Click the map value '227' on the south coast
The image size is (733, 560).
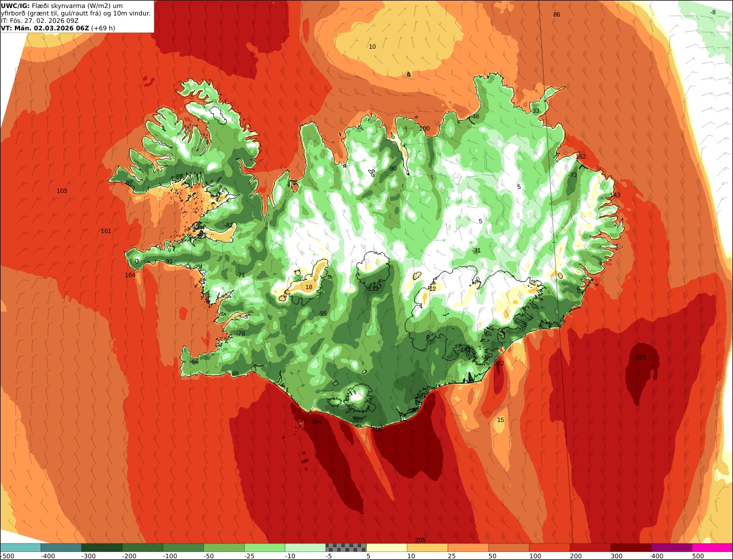click(x=357, y=420)
